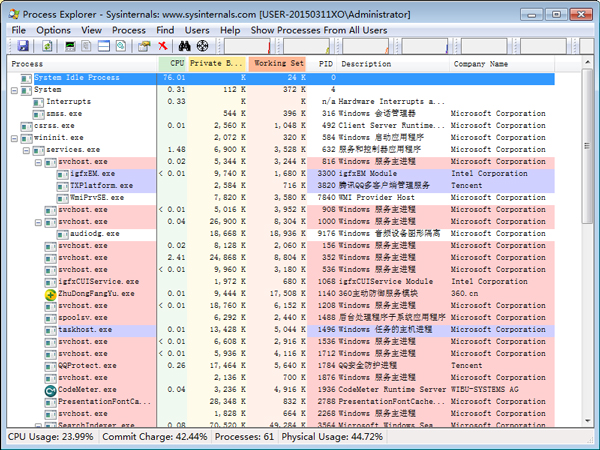Open the Properties toolbar icon
Viewport: 600px width, 450px height.
click(x=144, y=46)
